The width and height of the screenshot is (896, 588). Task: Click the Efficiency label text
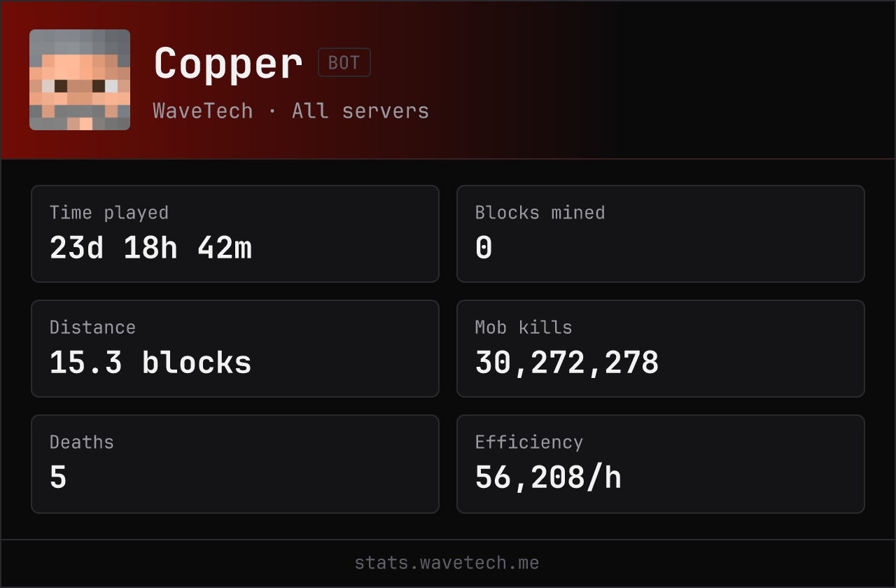pyautogui.click(x=529, y=442)
